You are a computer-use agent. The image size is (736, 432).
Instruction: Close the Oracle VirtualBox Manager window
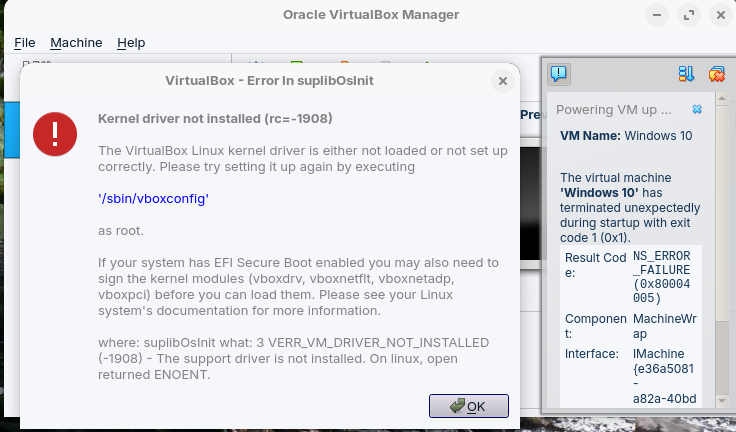pos(721,15)
